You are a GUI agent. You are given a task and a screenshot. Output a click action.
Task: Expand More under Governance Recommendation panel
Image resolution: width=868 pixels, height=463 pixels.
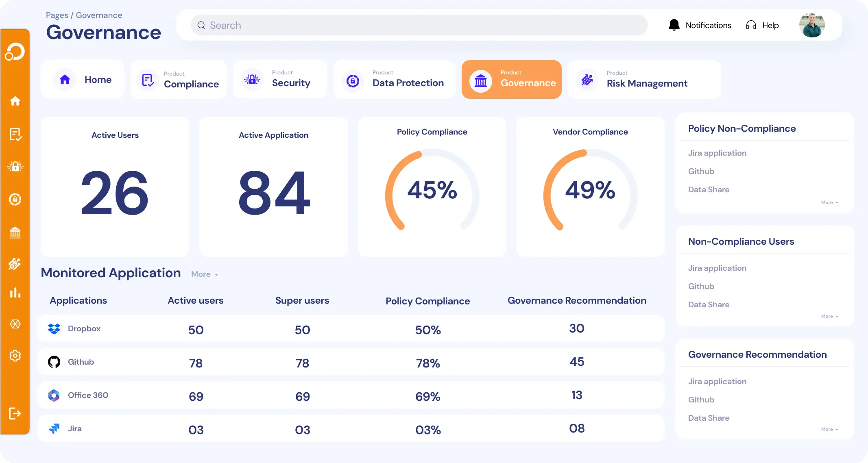pyautogui.click(x=829, y=429)
